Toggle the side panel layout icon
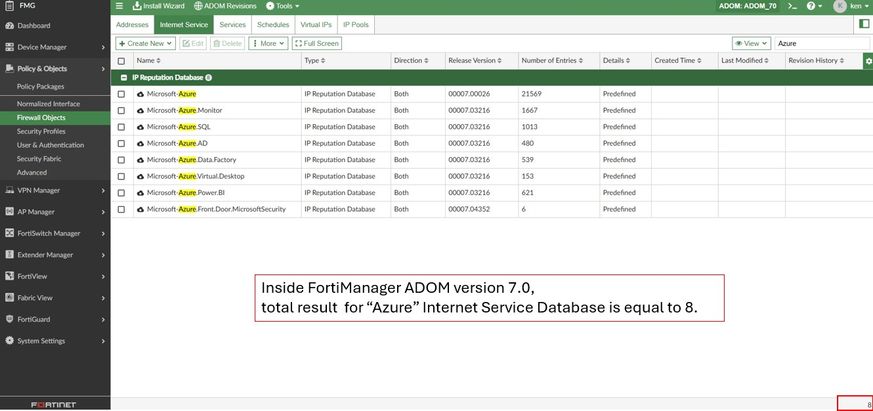 click(864, 23)
